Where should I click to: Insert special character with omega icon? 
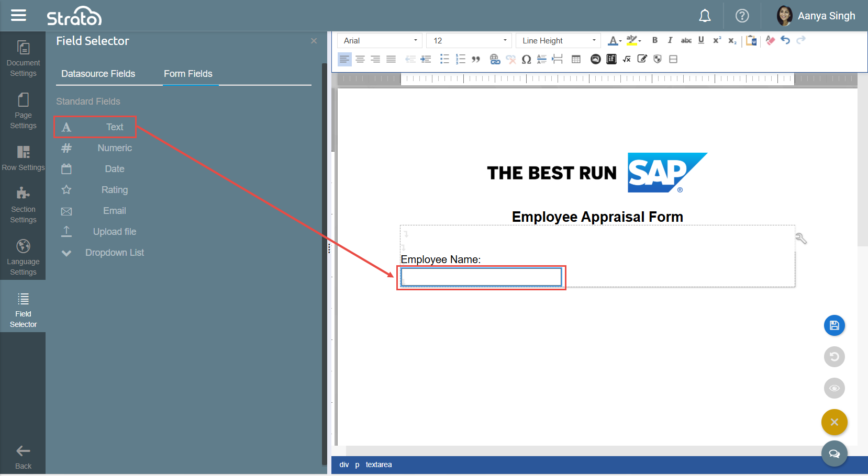tap(527, 59)
